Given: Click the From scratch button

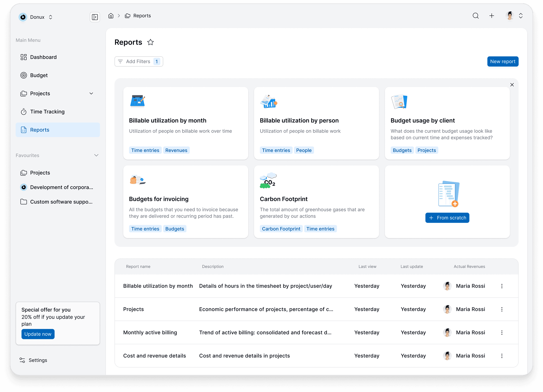Looking at the screenshot, I should click(x=447, y=218).
